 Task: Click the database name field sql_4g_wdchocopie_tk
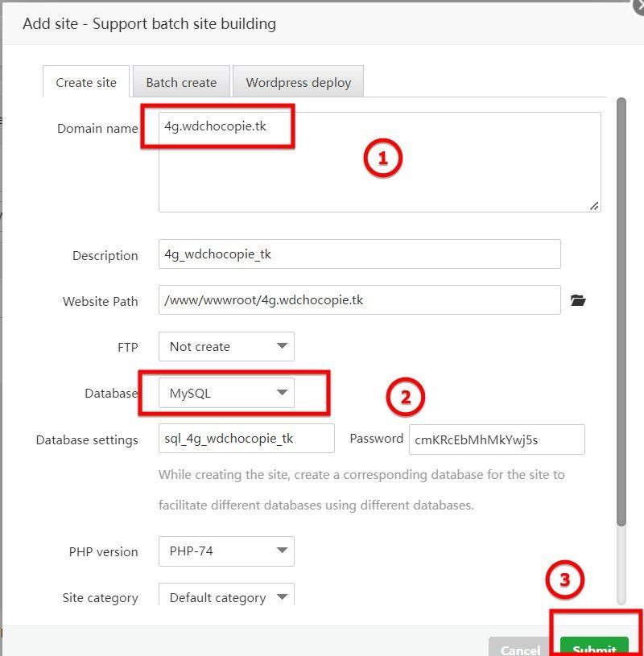click(x=246, y=439)
